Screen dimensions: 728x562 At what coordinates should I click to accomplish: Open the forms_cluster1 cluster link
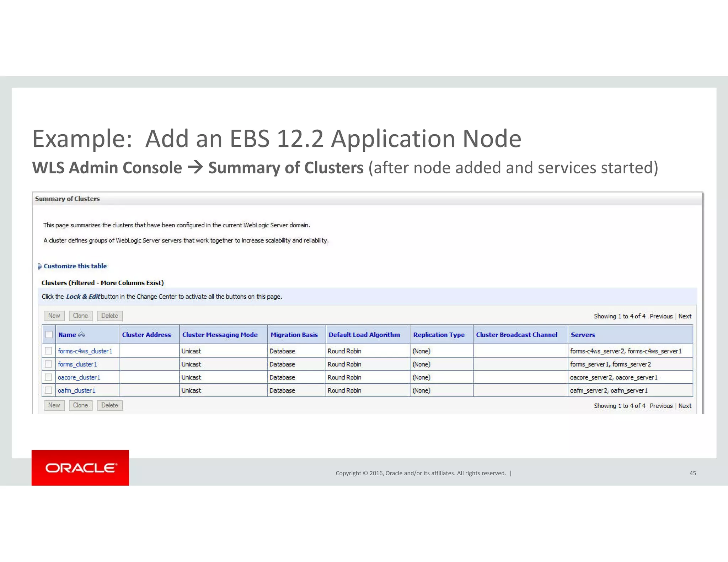[77, 364]
